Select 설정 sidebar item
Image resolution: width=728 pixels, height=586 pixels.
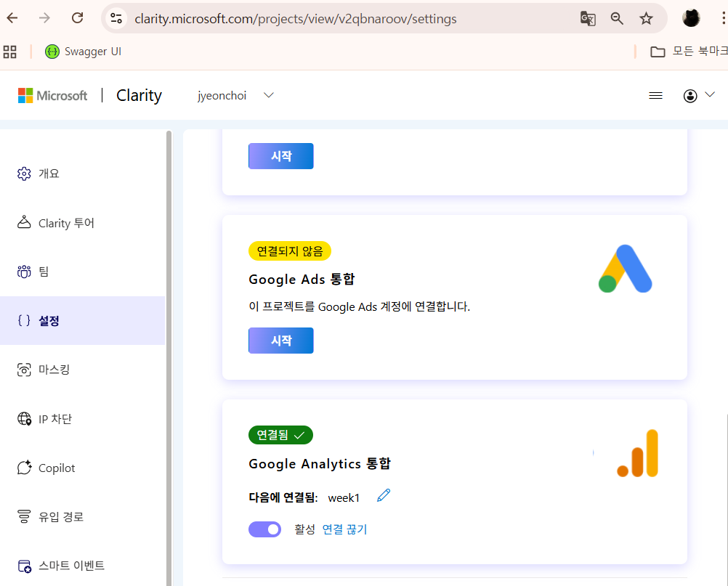coord(83,321)
